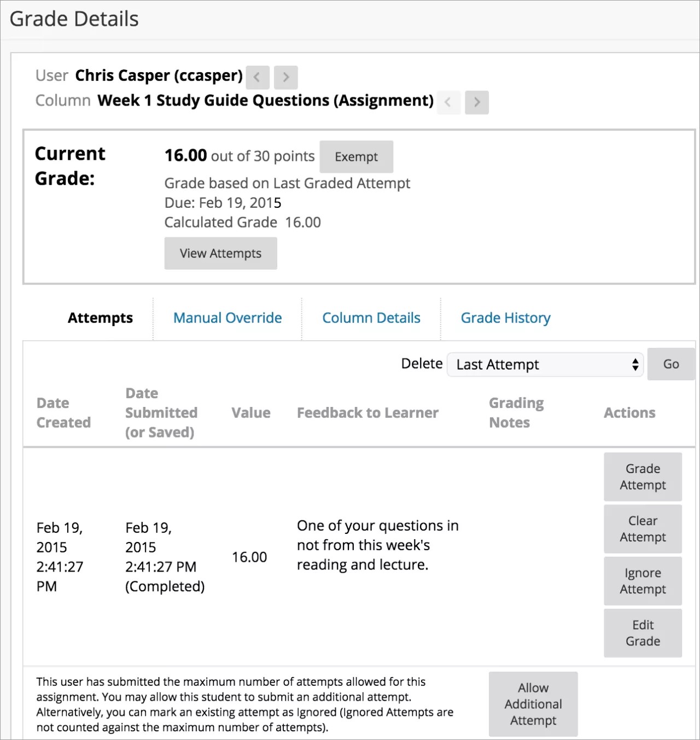The image size is (700, 740).
Task: Select the Attempts tab
Action: click(100, 317)
